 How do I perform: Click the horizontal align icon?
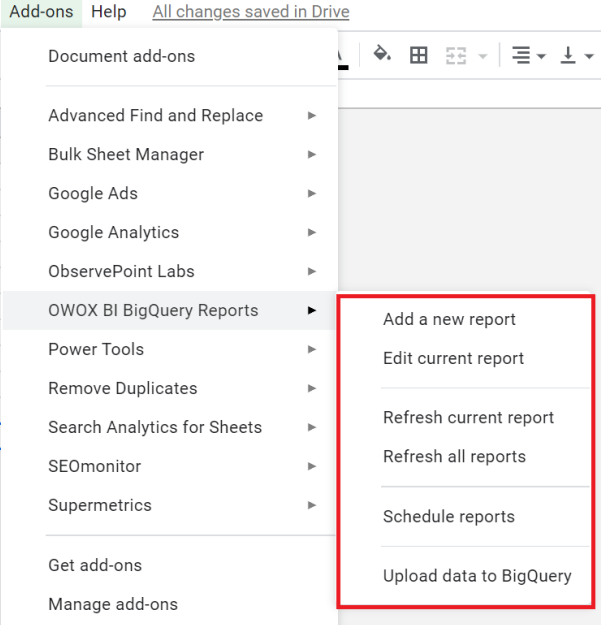(x=522, y=55)
